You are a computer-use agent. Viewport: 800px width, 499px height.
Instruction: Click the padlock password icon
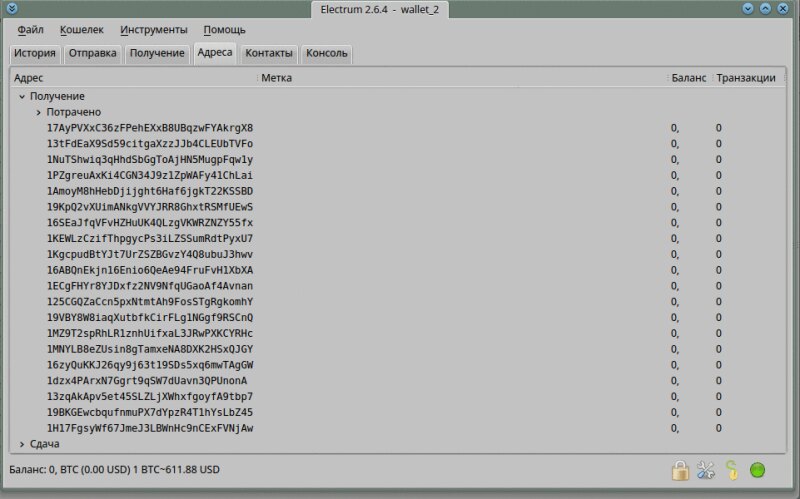(680, 469)
